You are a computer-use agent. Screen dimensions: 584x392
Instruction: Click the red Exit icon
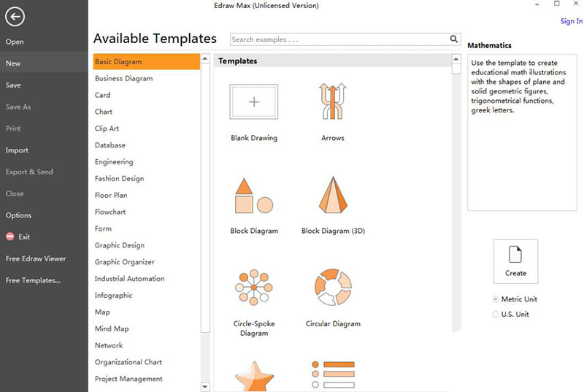pyautogui.click(x=10, y=237)
